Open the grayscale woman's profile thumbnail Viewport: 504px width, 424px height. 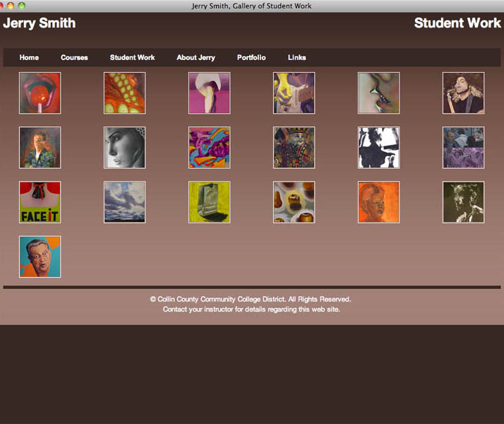[125, 148]
